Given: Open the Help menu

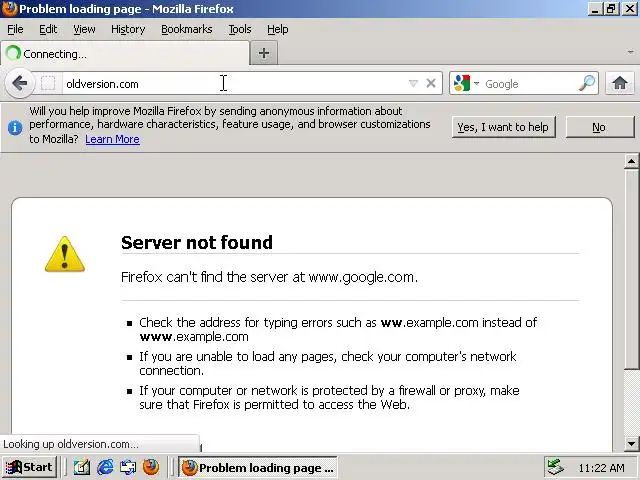Looking at the screenshot, I should (278, 29).
